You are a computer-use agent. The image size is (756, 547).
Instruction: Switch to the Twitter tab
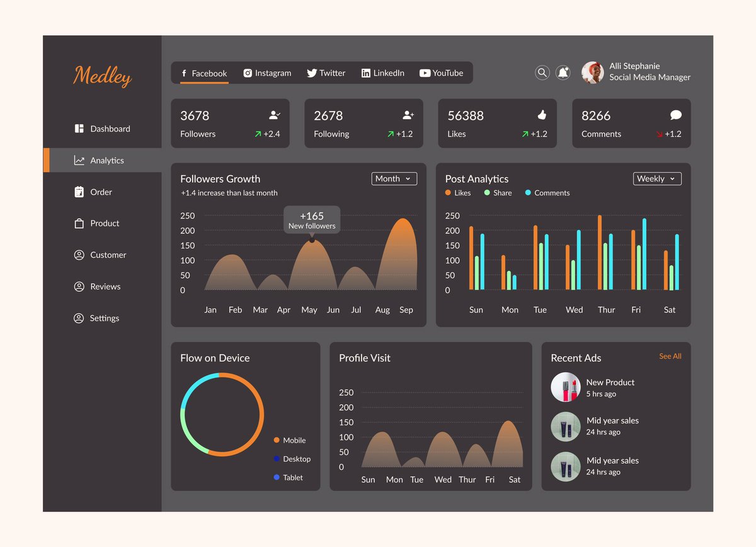click(326, 73)
